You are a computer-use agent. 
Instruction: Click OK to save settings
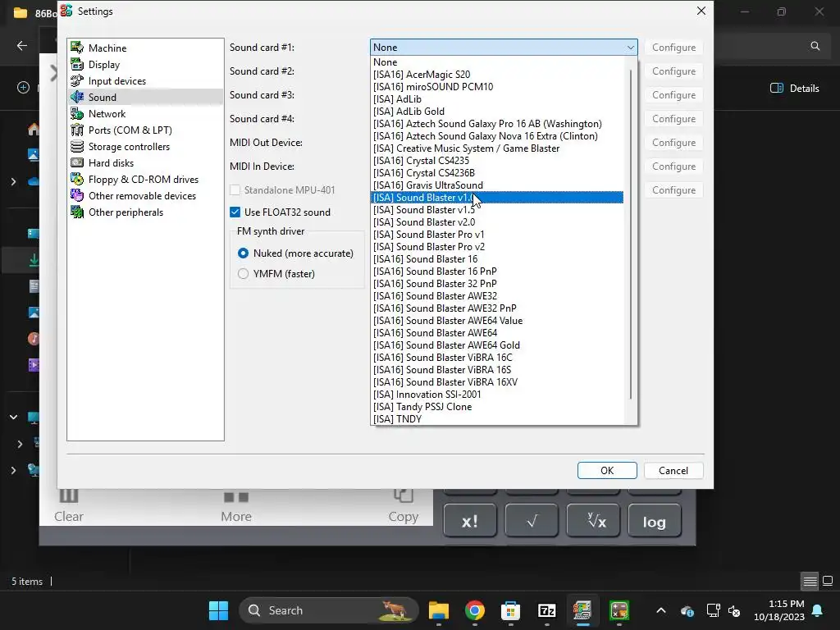pyautogui.click(x=607, y=470)
